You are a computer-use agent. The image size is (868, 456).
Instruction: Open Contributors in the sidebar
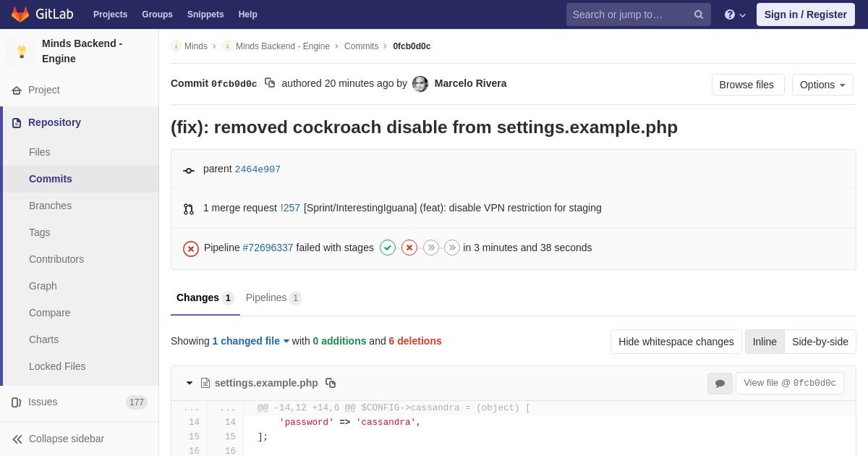56,259
